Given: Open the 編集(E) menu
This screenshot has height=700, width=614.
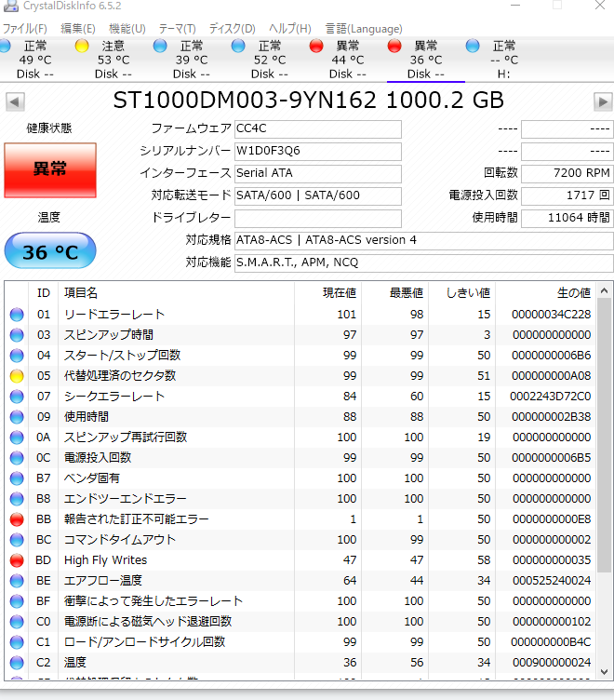Looking at the screenshot, I should (x=78, y=29).
